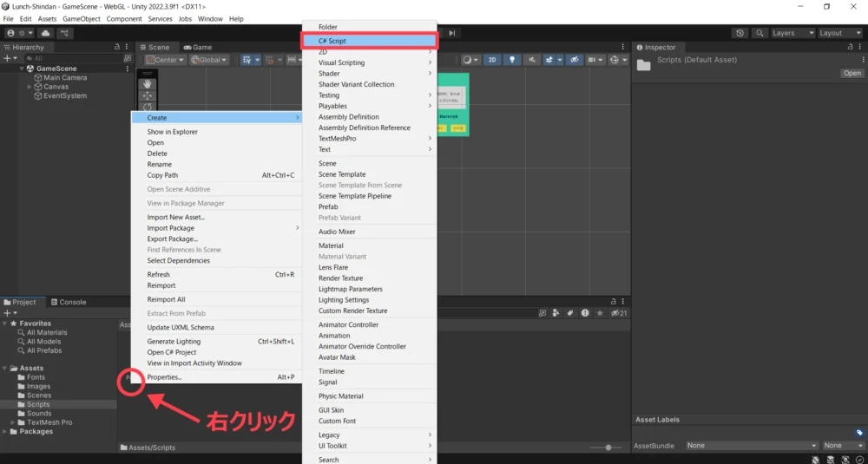Select the Project tab

pyautogui.click(x=20, y=302)
